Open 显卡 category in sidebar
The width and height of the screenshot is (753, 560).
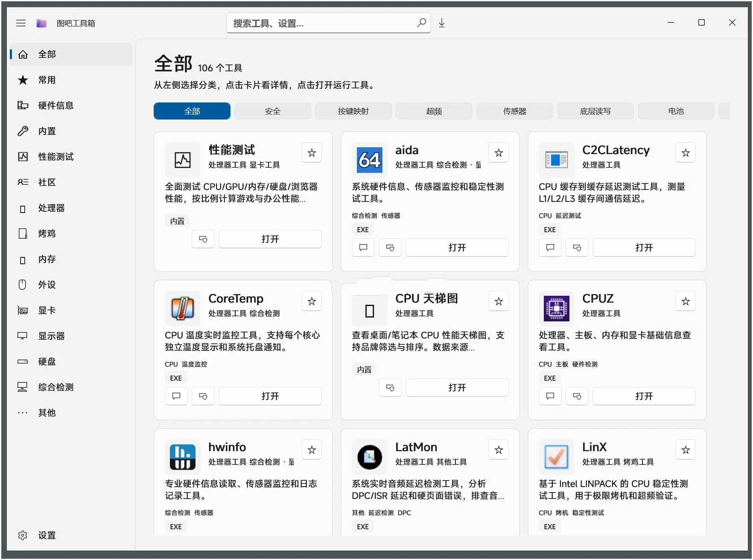point(71,310)
